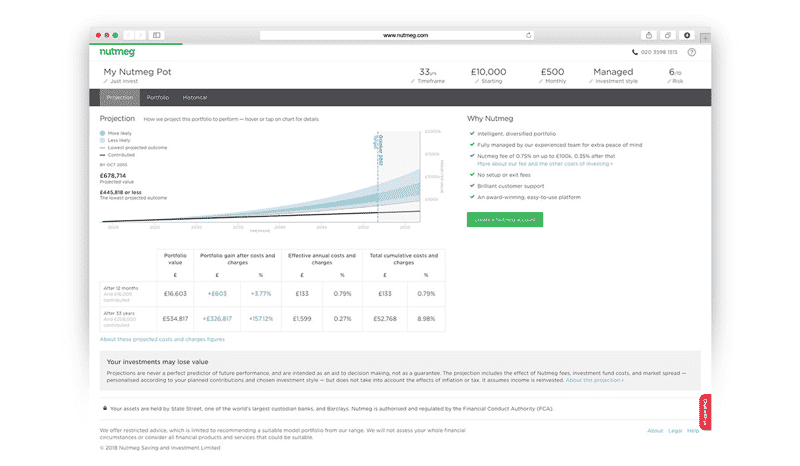The image size is (800, 466).
Task: Click the '£445,818 or less' figure
Action: click(120, 192)
